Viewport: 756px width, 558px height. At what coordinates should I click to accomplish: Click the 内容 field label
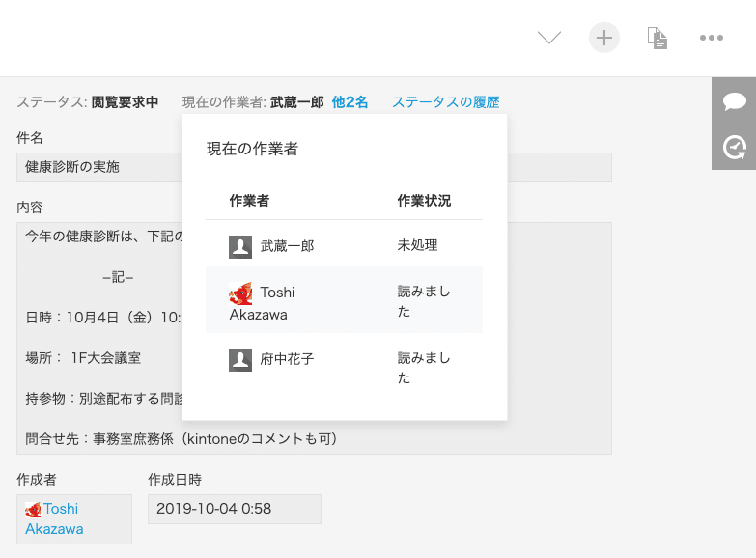[30, 207]
